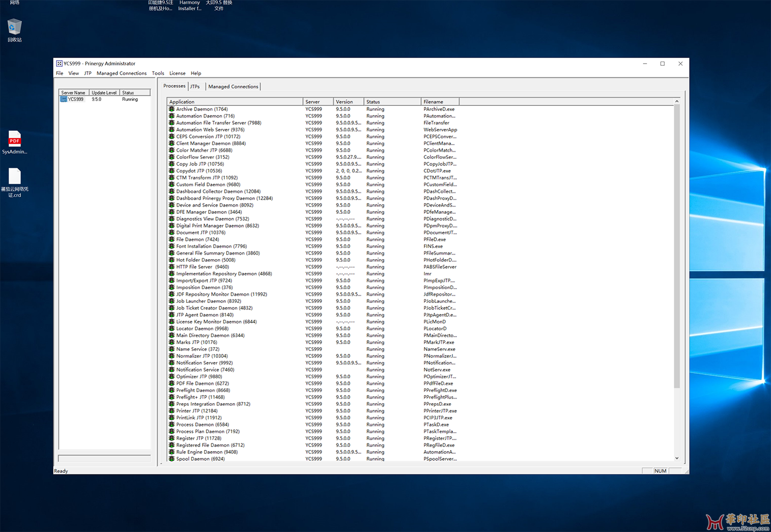The width and height of the screenshot is (771, 532).
Task: Click the horizontal scrollbar under server list
Action: 104,458
